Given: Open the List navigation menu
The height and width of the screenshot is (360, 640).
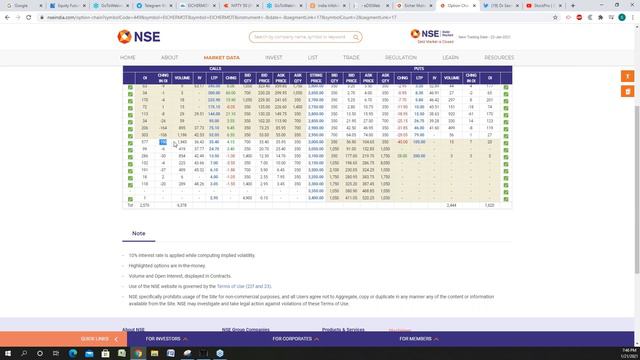Looking at the screenshot, I should point(313,58).
